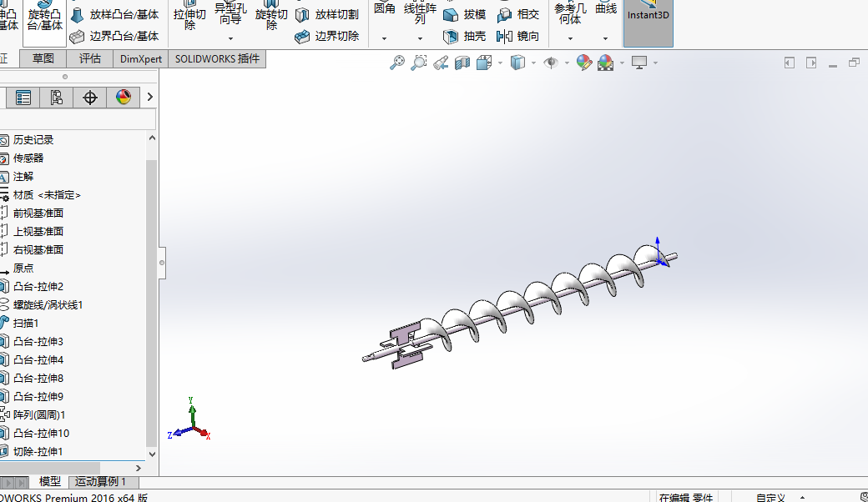Select the 切除-拉伸1 feature
This screenshot has height=502, width=868.
[38, 451]
